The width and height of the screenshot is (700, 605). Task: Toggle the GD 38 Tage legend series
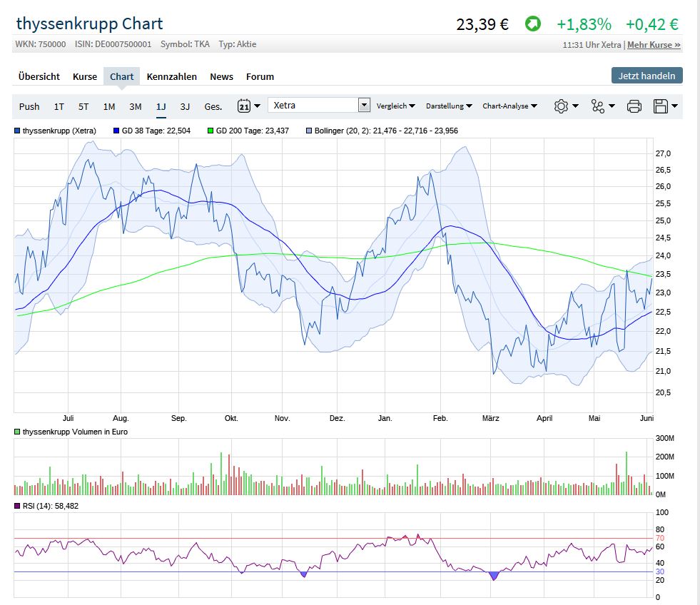click(x=151, y=131)
